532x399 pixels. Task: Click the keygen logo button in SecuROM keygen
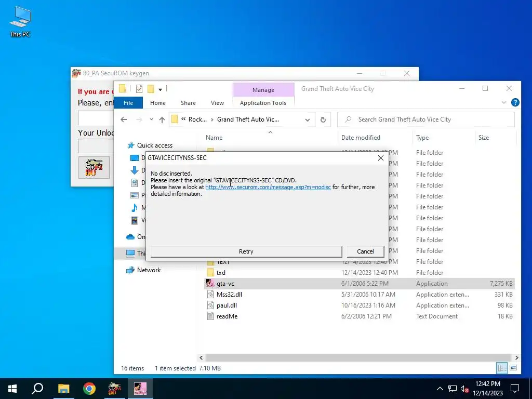click(x=94, y=167)
